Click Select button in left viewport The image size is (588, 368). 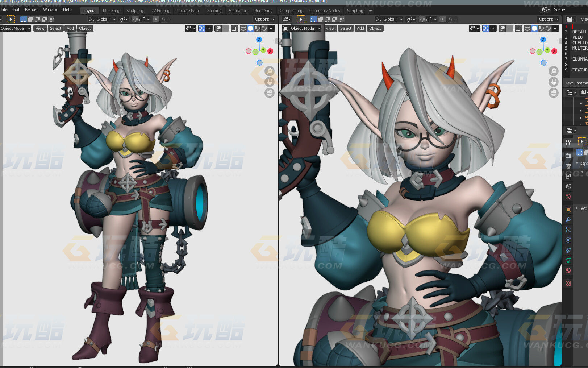pos(55,28)
